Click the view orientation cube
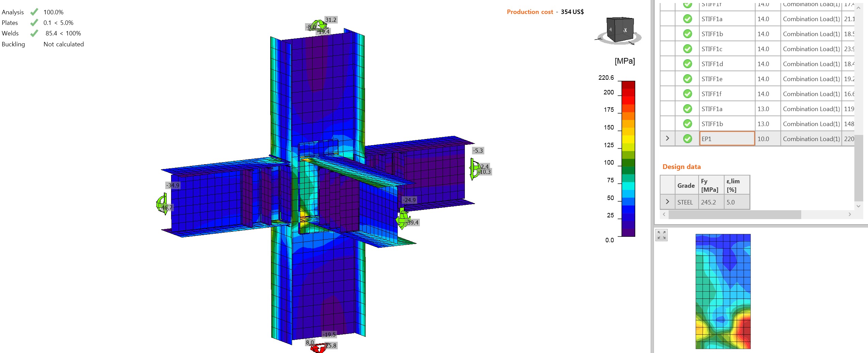Viewport: 868px width, 353px height. click(x=620, y=30)
